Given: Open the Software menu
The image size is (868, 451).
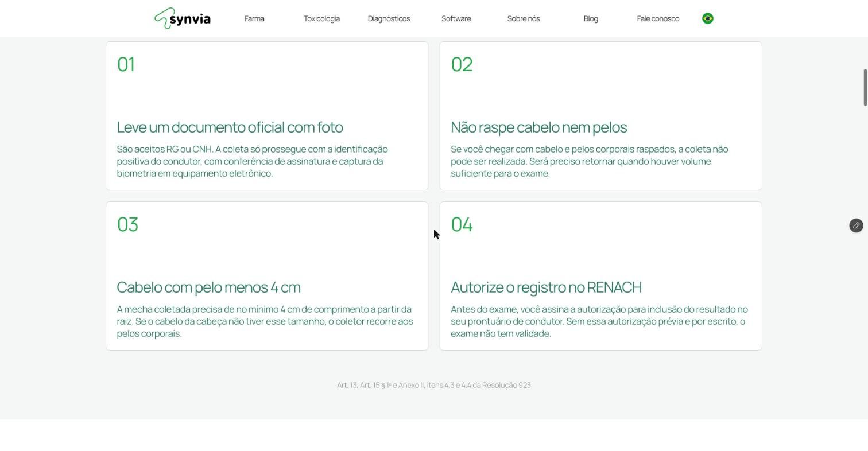Looking at the screenshot, I should click(456, 18).
